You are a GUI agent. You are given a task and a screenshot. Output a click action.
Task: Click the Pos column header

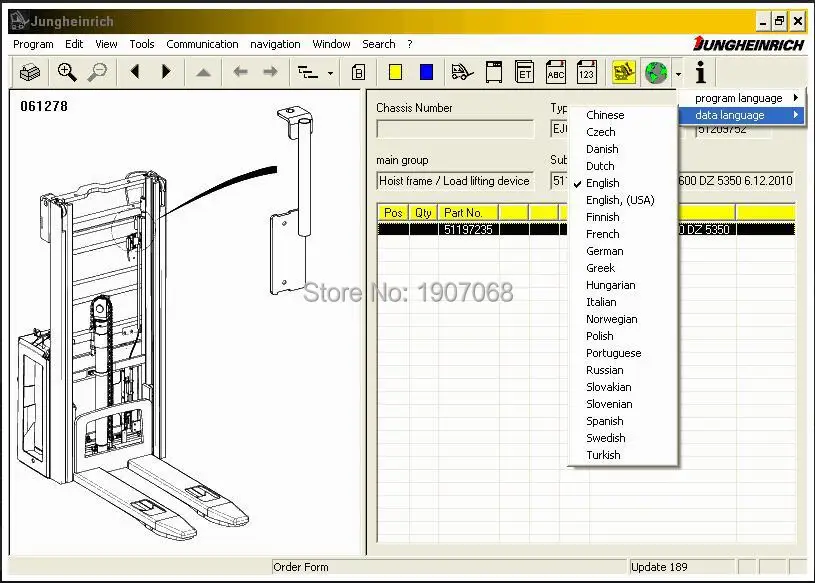pos(393,213)
